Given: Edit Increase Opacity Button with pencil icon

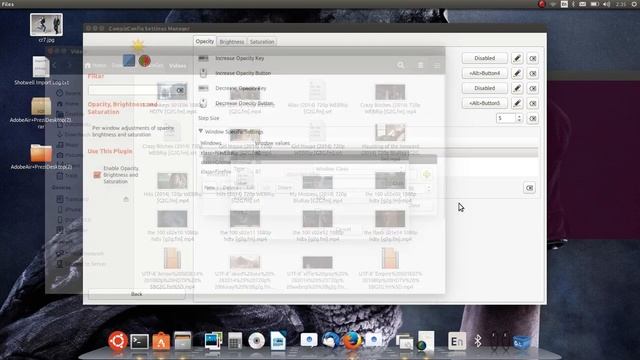Looking at the screenshot, I should [x=517, y=73].
